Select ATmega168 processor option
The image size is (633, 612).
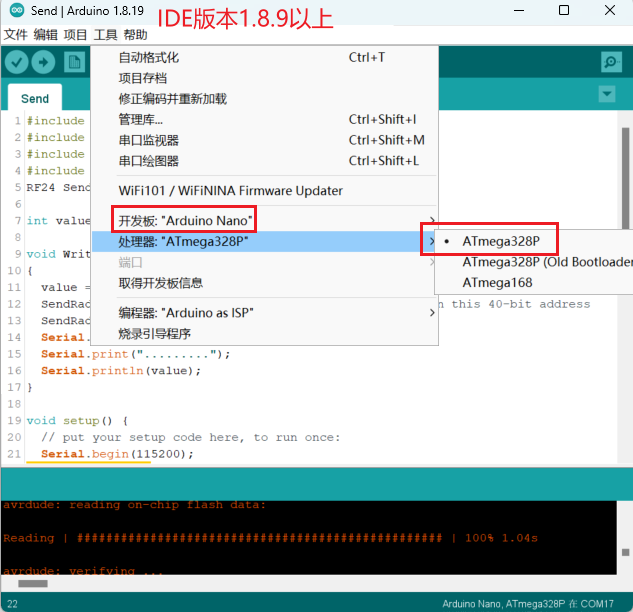tap(534, 283)
